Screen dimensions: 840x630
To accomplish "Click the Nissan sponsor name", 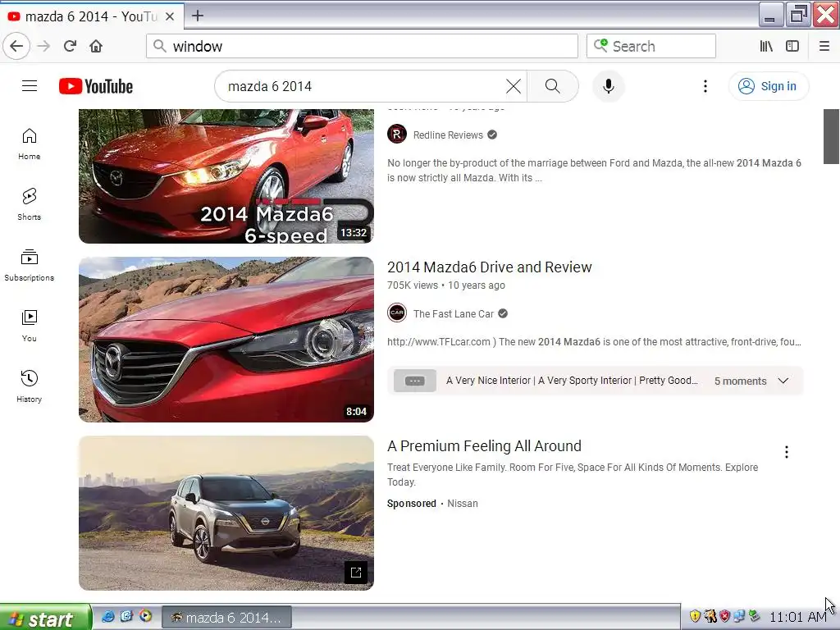I will pyautogui.click(x=463, y=504).
